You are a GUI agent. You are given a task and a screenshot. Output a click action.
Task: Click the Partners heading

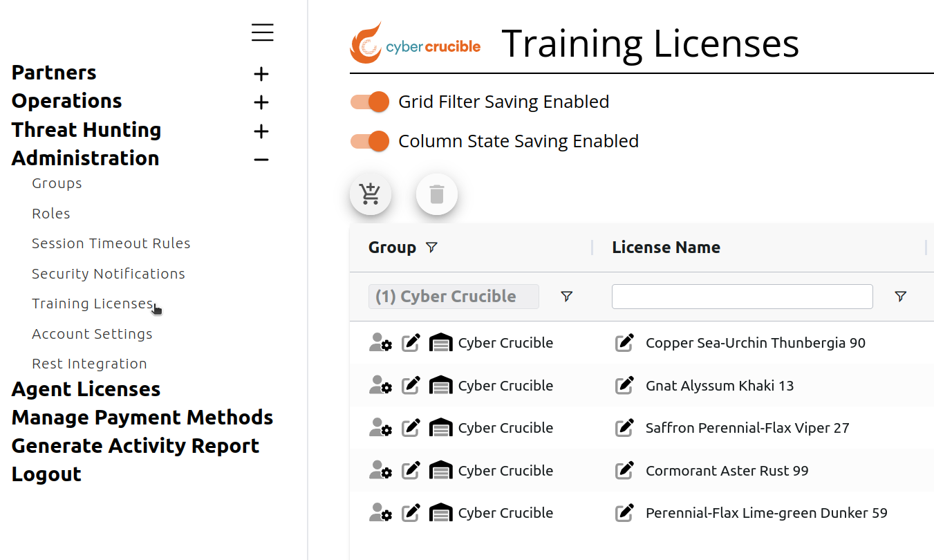click(54, 73)
